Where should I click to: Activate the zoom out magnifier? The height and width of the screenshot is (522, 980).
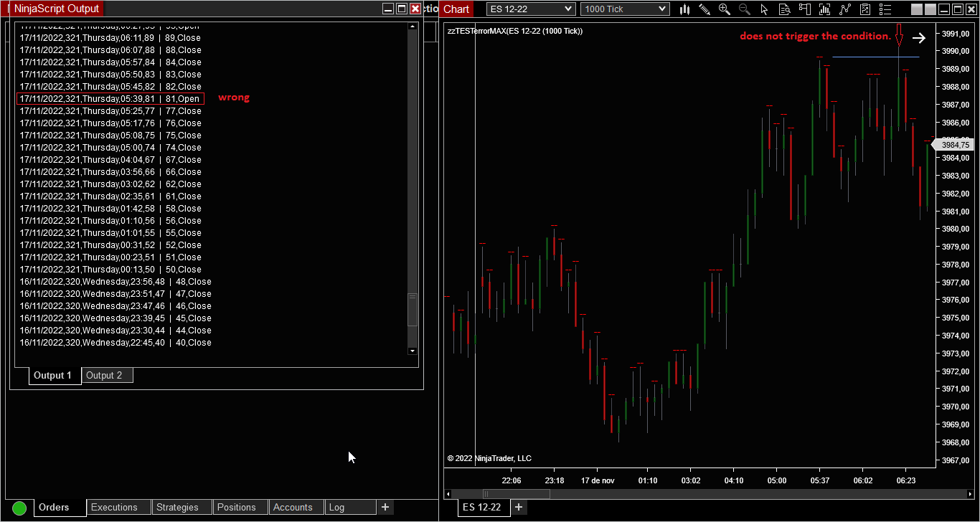pyautogui.click(x=745, y=9)
